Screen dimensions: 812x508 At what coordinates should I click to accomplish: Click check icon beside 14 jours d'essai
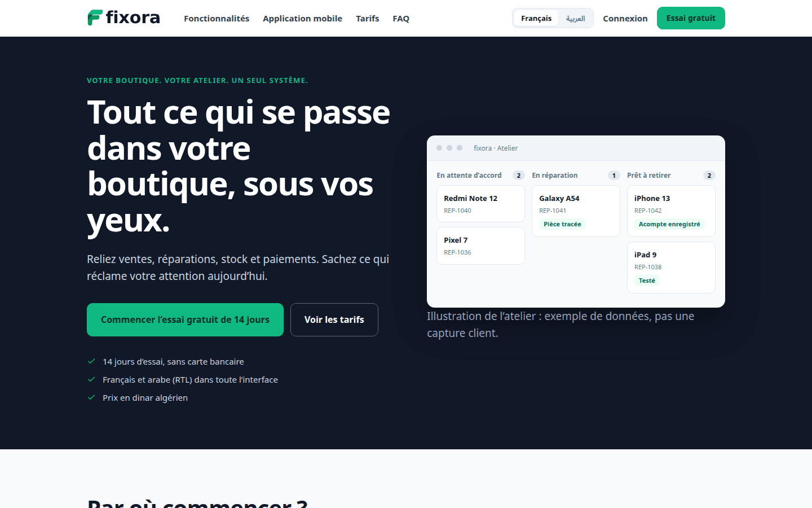[91, 361]
